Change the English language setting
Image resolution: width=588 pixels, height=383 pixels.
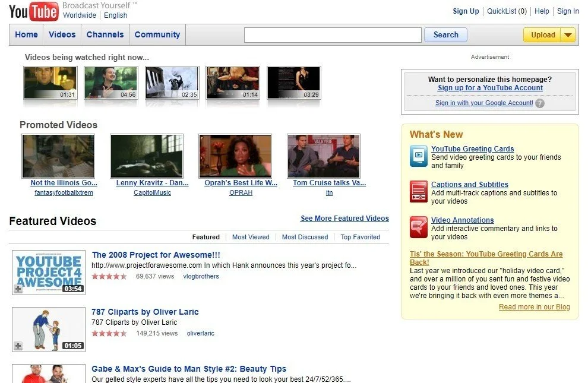tap(115, 15)
